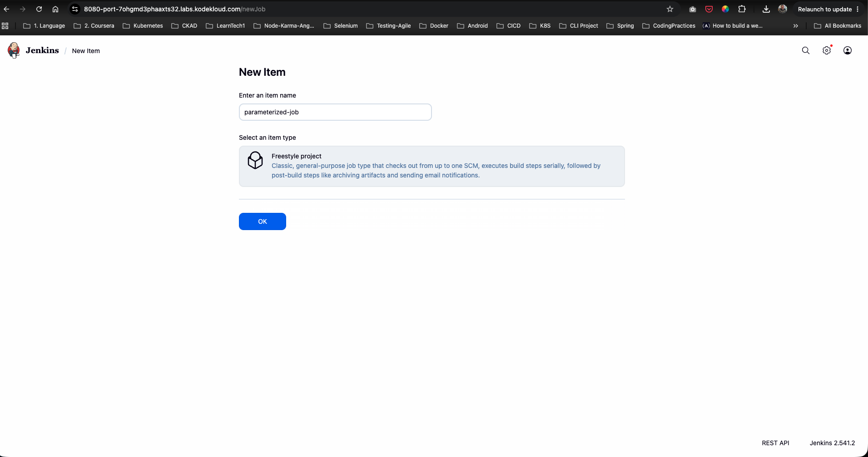Open the REST API link

(775, 443)
